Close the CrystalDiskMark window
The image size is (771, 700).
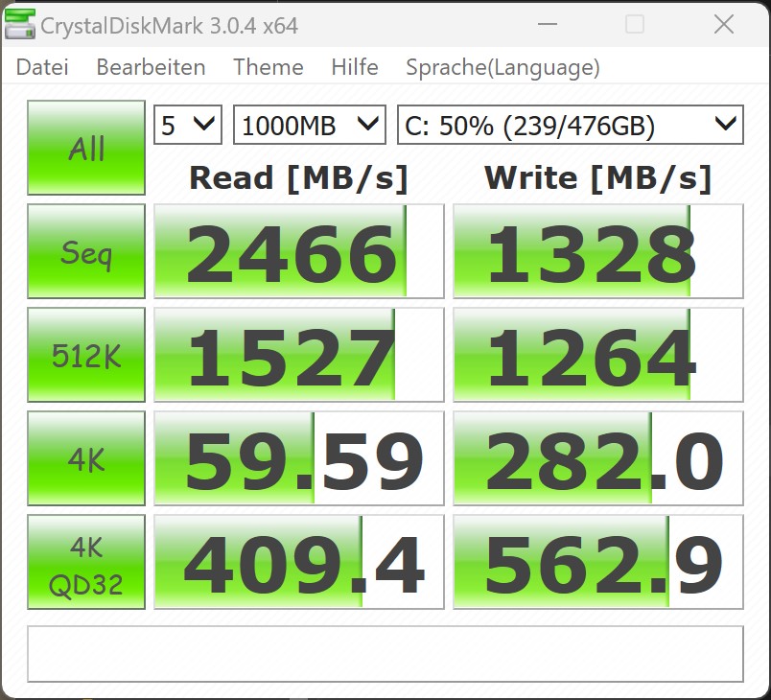tap(724, 24)
